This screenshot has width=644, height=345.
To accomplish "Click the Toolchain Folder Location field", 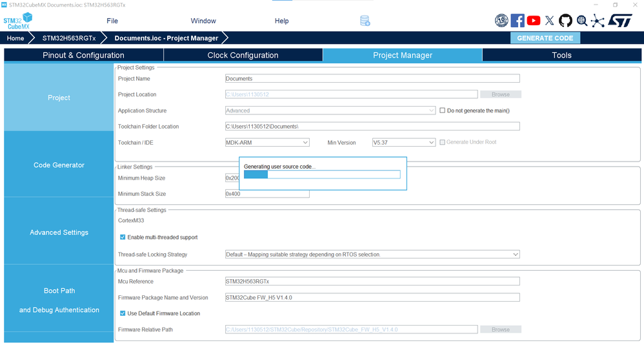I will [372, 127].
